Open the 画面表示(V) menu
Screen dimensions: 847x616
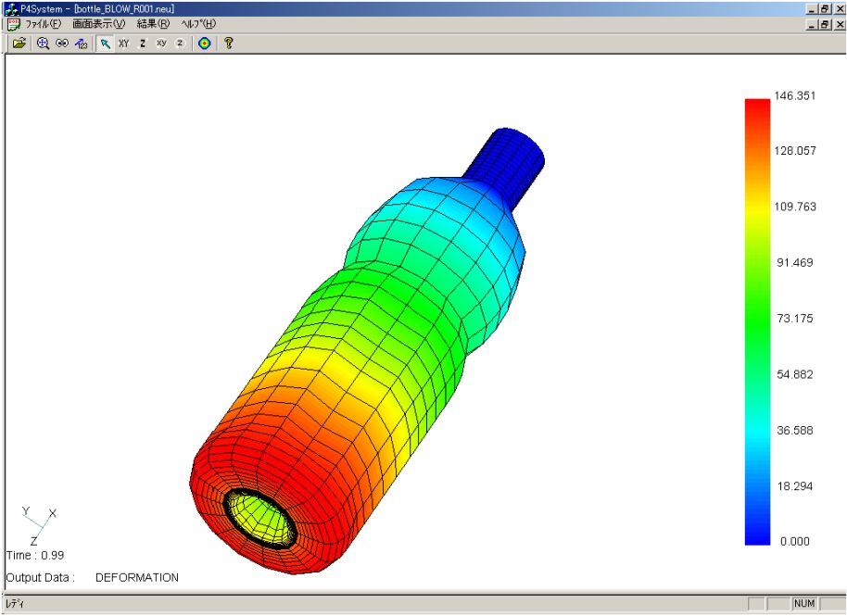99,24
